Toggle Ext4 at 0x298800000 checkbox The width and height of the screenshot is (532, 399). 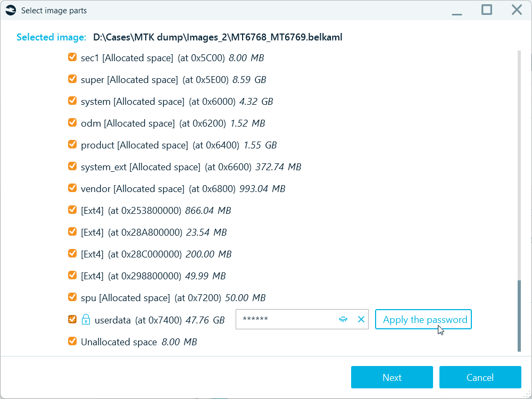pyautogui.click(x=72, y=275)
